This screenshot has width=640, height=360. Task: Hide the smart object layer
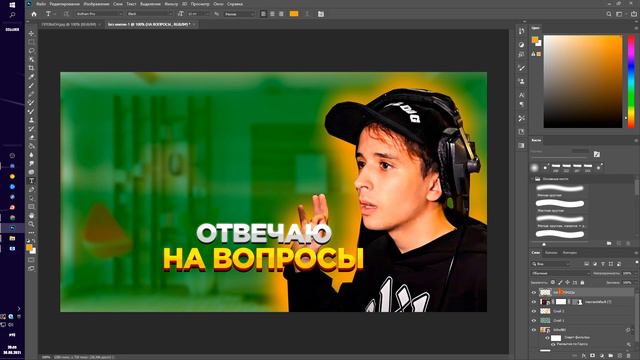pyautogui.click(x=533, y=330)
